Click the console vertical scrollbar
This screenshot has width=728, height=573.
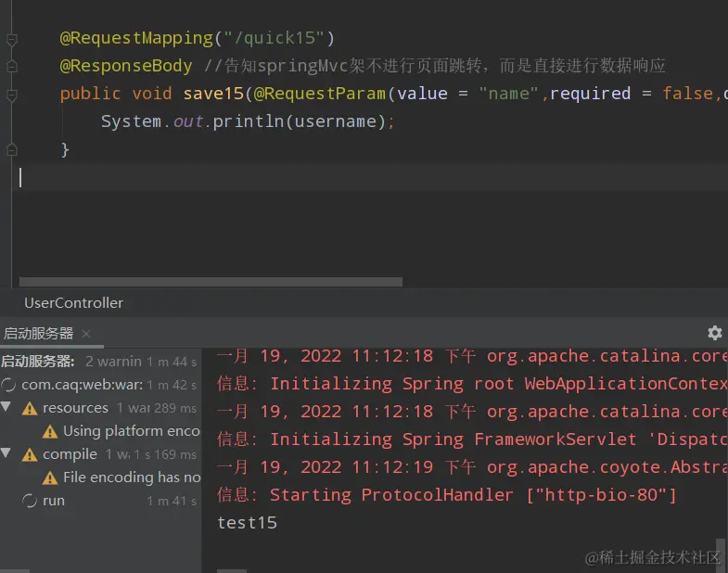pos(720,554)
